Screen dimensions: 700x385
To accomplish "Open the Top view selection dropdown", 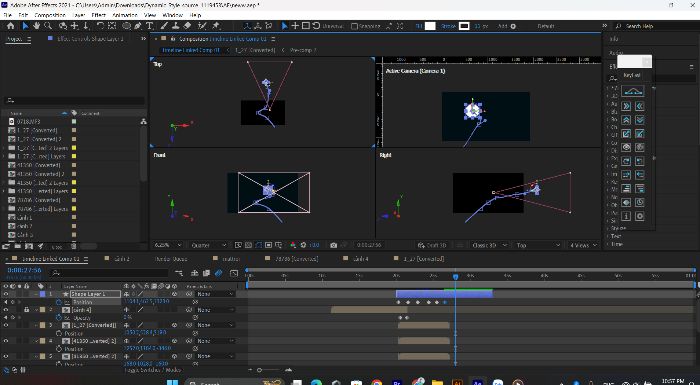I will click(538, 245).
